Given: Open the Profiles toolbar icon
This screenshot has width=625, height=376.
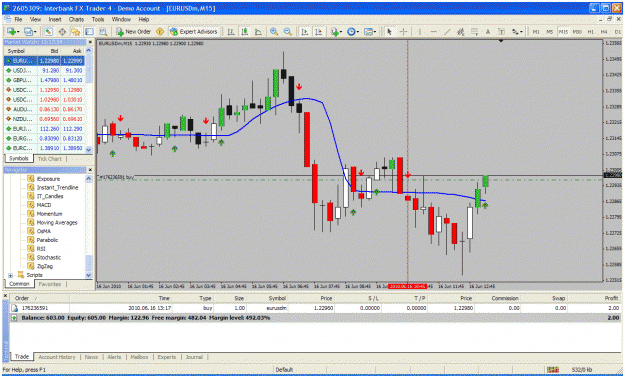Looking at the screenshot, I should [28, 31].
